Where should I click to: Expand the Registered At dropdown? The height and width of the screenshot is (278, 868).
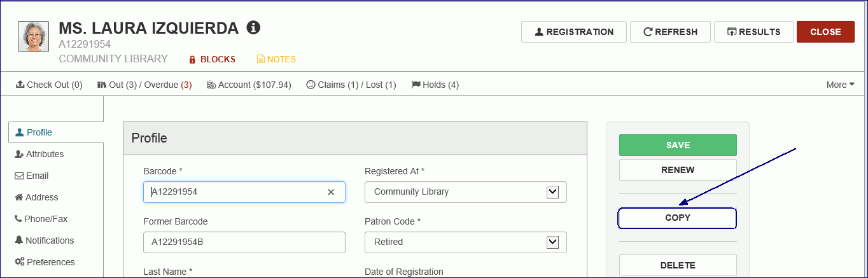[552, 191]
